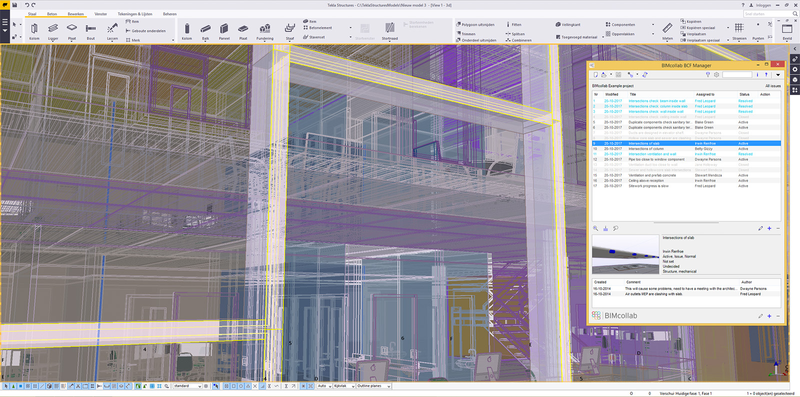Click Polygoon uitsnijden command
Image resolution: width=800 pixels, height=397 pixels.
click(x=475, y=24)
